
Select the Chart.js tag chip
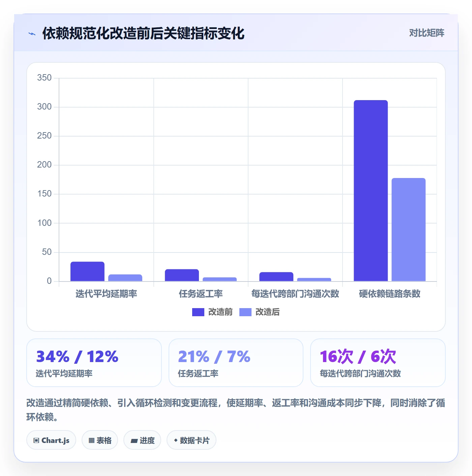[51, 440]
